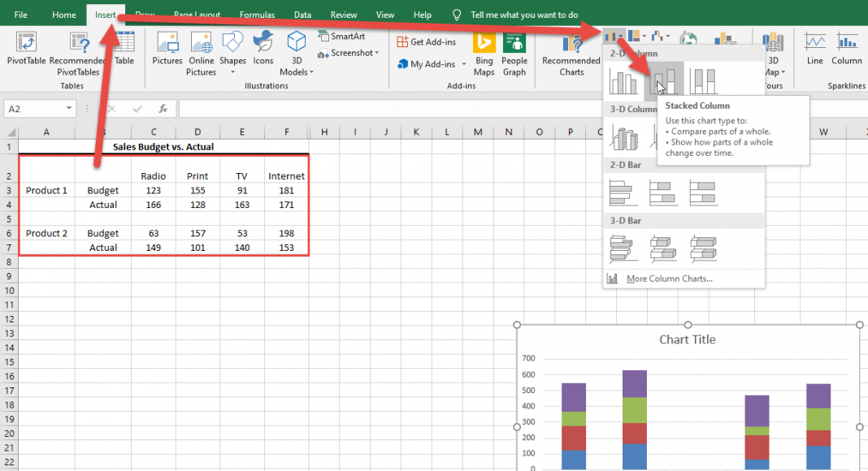Click the Tell me search box
The height and width of the screenshot is (471, 868).
coord(524,15)
